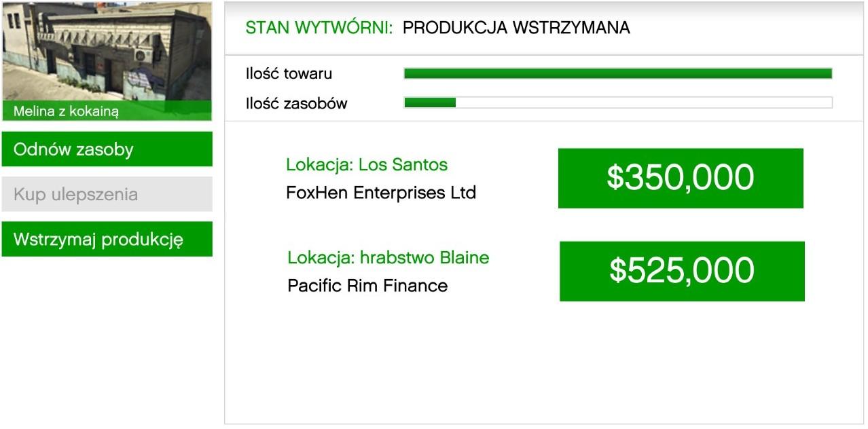Select the 'Melina z kokainą' caption label
868x429 pixels.
coord(66,111)
